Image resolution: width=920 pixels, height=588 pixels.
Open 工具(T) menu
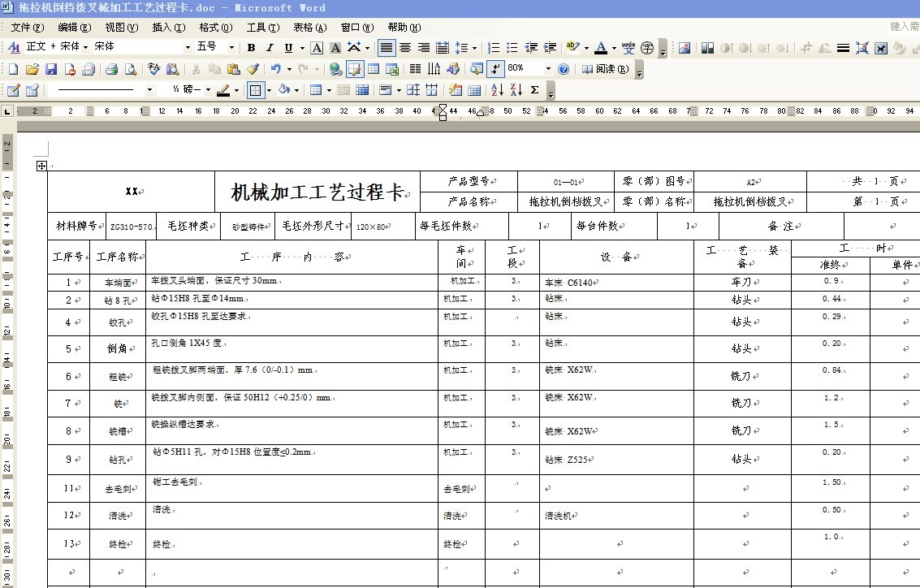[x=263, y=27]
